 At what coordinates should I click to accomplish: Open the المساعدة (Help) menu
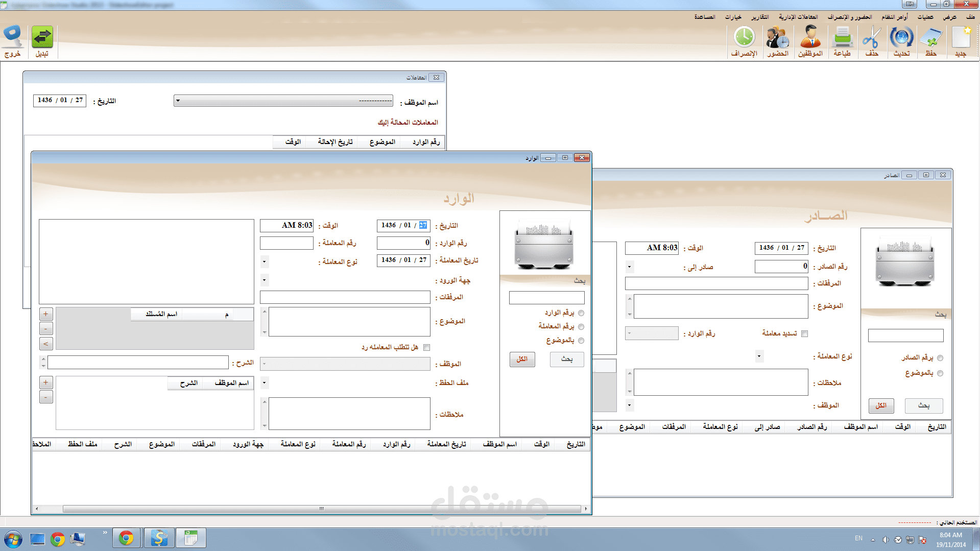pyautogui.click(x=705, y=17)
